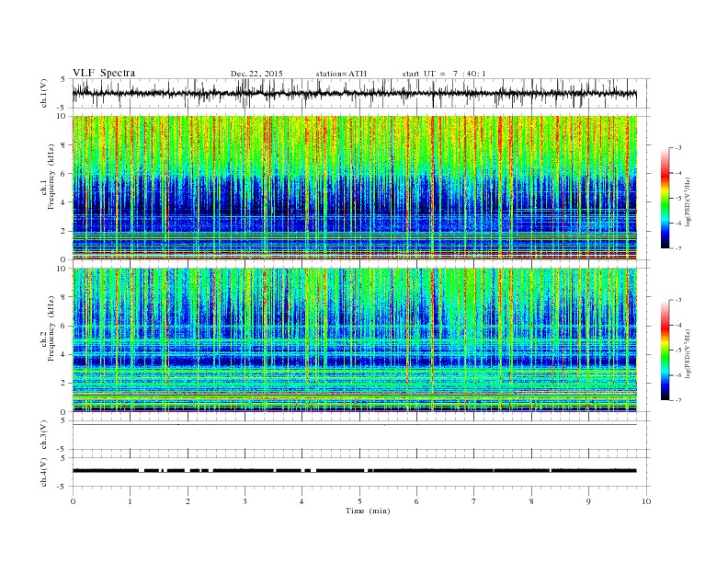Screen dimensions: 728x563
Task: Click the ch.2 spectrogram color scale bar
Action: pos(665,350)
